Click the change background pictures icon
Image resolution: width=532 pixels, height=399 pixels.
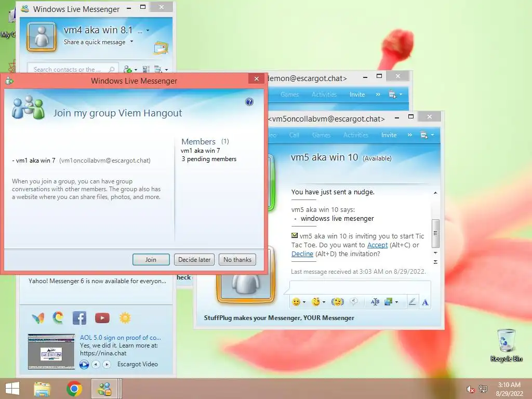tap(388, 302)
